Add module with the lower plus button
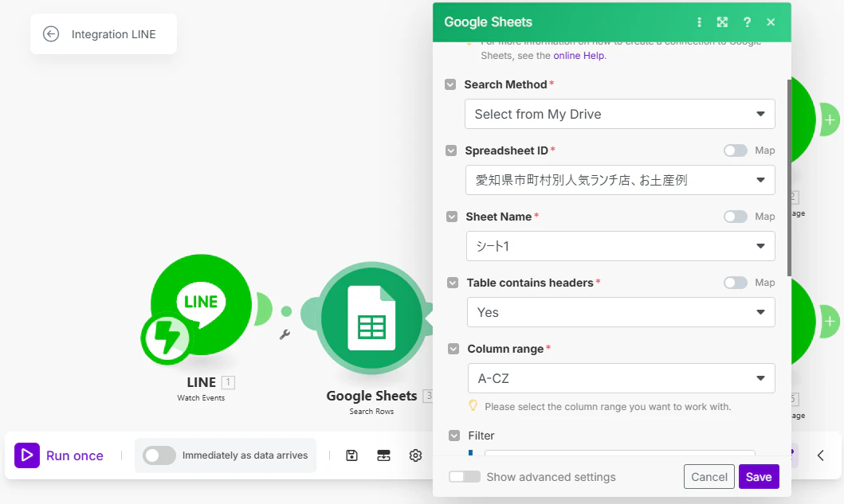The image size is (844, 504). click(830, 322)
